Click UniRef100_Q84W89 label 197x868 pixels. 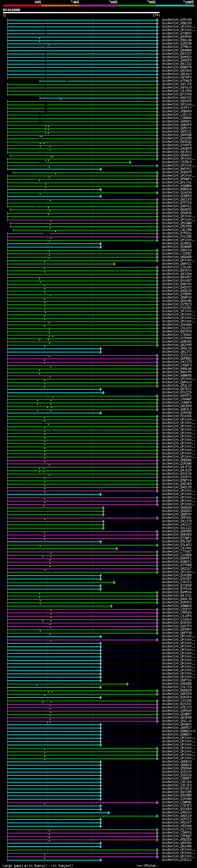[x=177, y=50]
